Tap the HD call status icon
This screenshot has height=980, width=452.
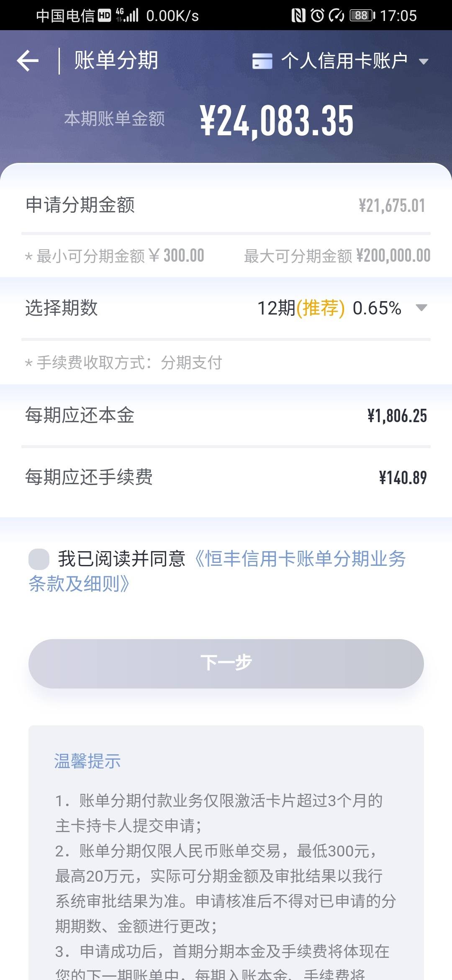tap(104, 16)
